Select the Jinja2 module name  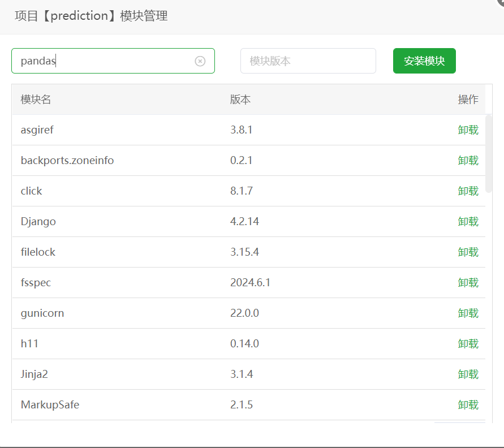pos(34,374)
